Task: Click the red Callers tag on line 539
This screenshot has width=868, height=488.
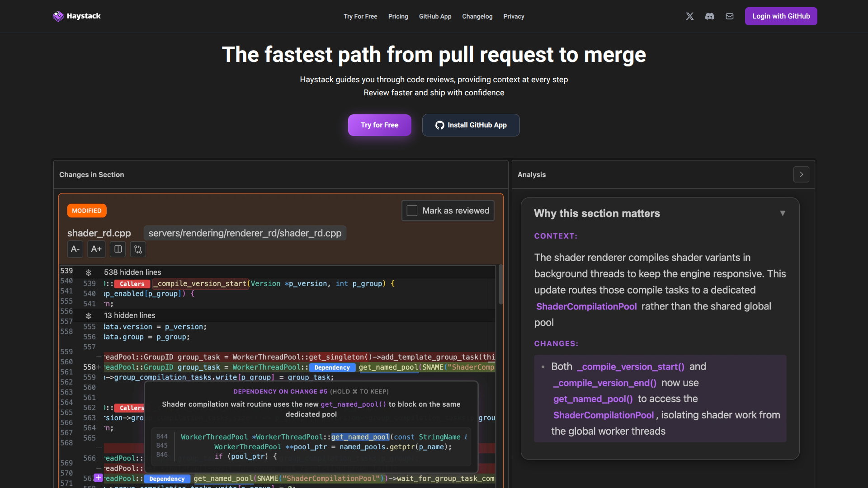Action: [x=132, y=284]
